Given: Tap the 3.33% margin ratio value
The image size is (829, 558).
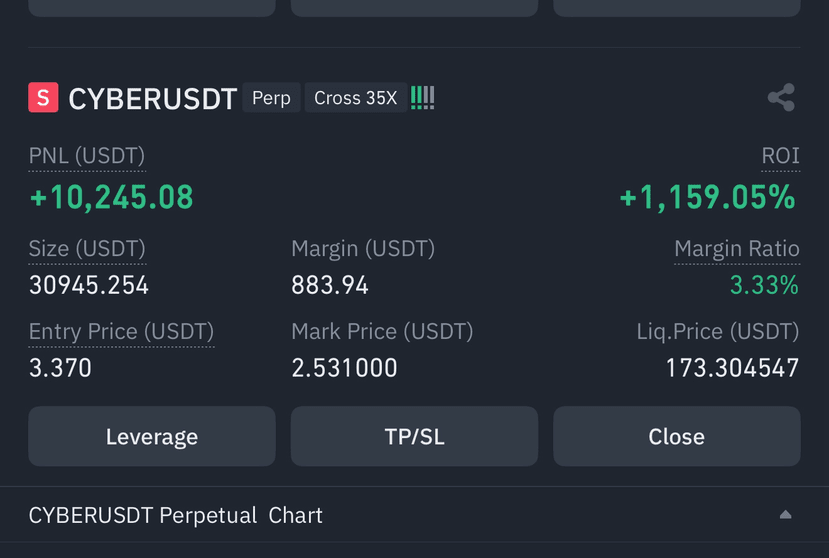Looking at the screenshot, I should coord(764,285).
